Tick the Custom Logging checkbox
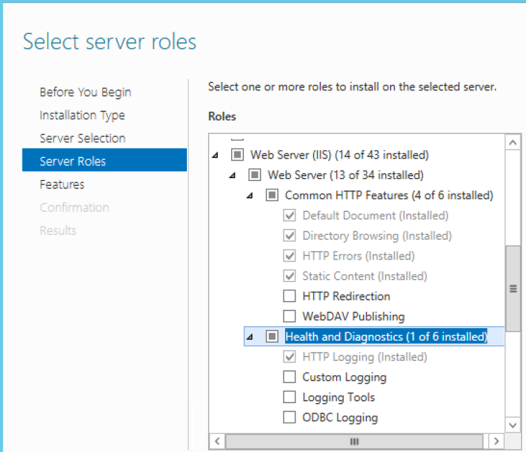Screen dimensions: 526x452 pyautogui.click(x=289, y=377)
